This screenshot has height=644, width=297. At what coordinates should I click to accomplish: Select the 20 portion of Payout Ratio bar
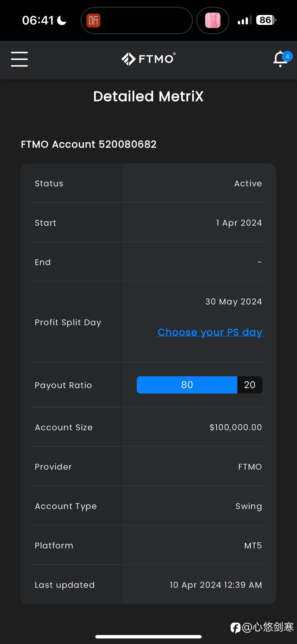point(250,385)
